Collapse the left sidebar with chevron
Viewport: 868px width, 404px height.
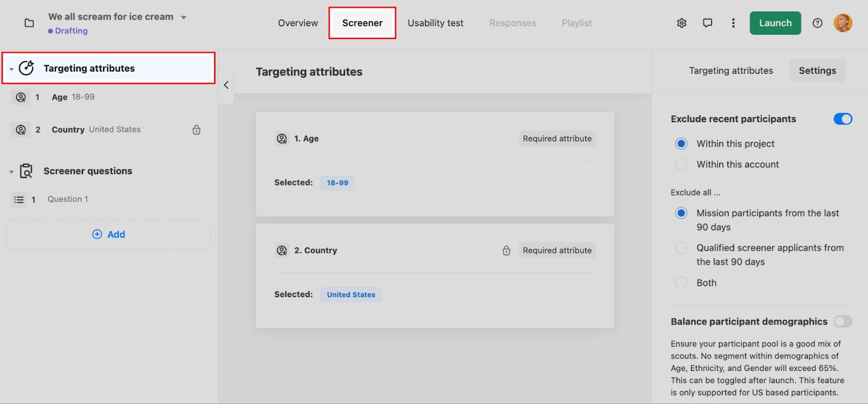226,85
